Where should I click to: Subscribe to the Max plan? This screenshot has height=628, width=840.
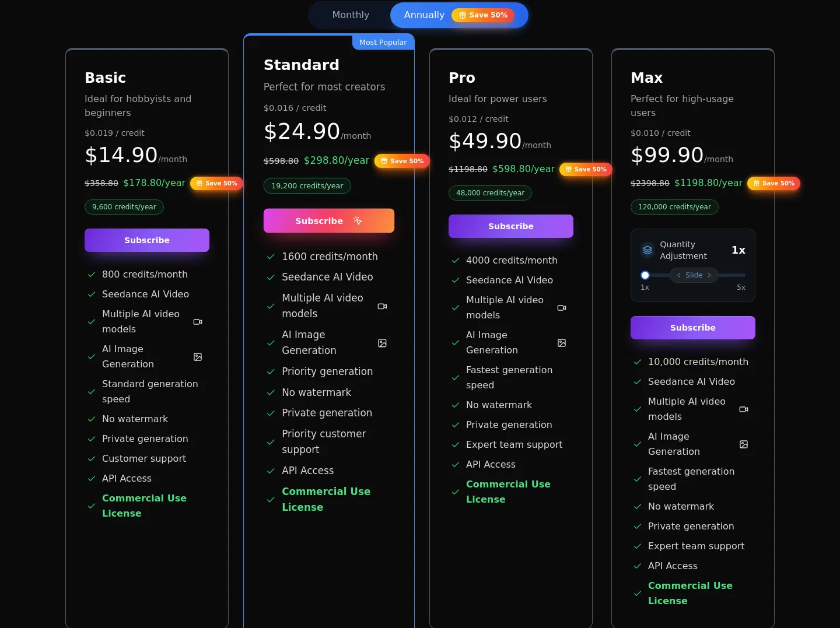click(x=693, y=328)
